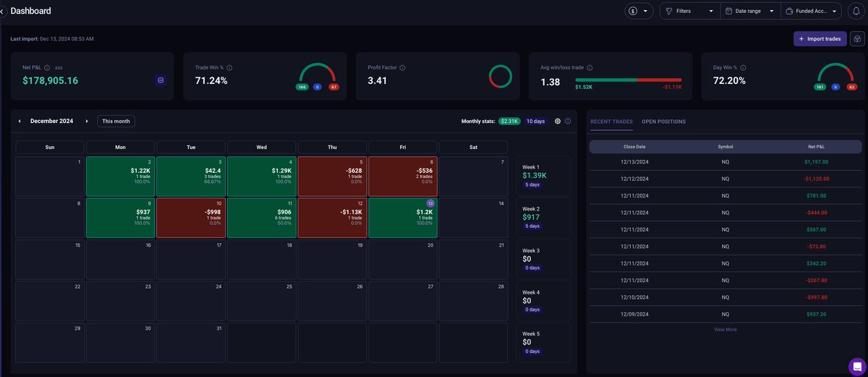Open trade row with $781.00

[725, 195]
